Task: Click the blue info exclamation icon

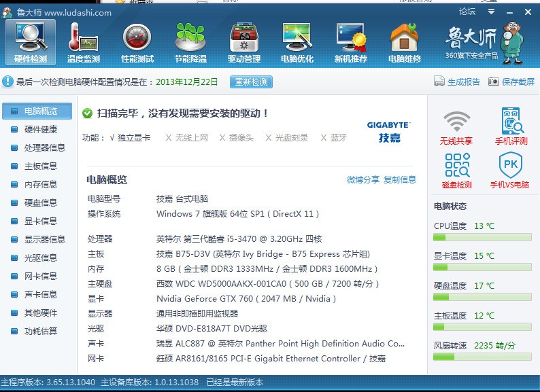Action: (x=7, y=82)
